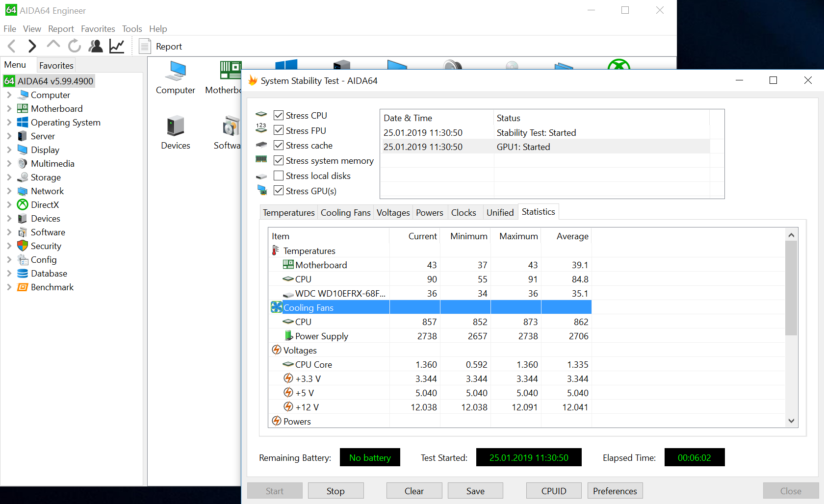The height and width of the screenshot is (504, 824).
Task: Click the AIDA64 v5.99.4900 root icon
Action: coord(9,81)
